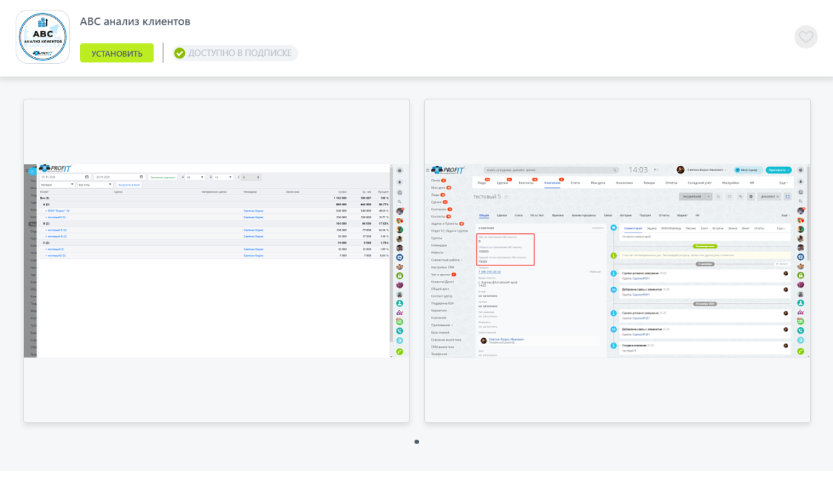The image size is (833, 504).
Task: Click the "Мой тариф" button in portal header
Action: tap(746, 170)
